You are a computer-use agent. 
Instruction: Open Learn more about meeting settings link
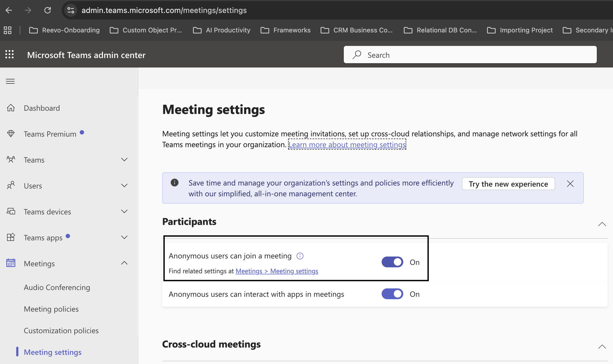[x=347, y=145]
